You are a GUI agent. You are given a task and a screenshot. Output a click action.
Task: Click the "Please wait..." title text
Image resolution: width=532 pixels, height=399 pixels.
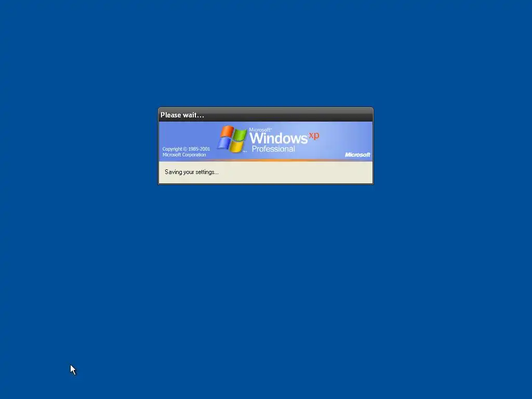pyautogui.click(x=182, y=115)
